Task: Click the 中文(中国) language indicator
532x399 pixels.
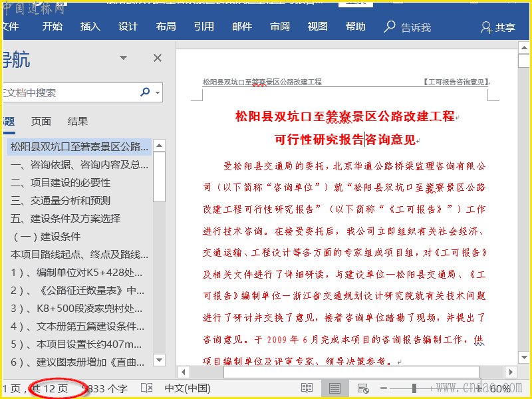Action: click(x=188, y=388)
